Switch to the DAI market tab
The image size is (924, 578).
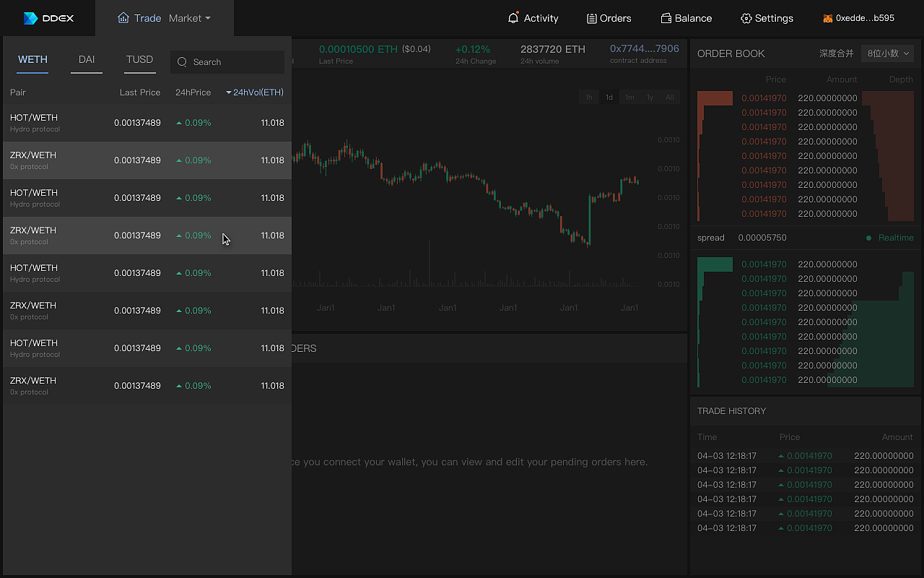coord(87,59)
